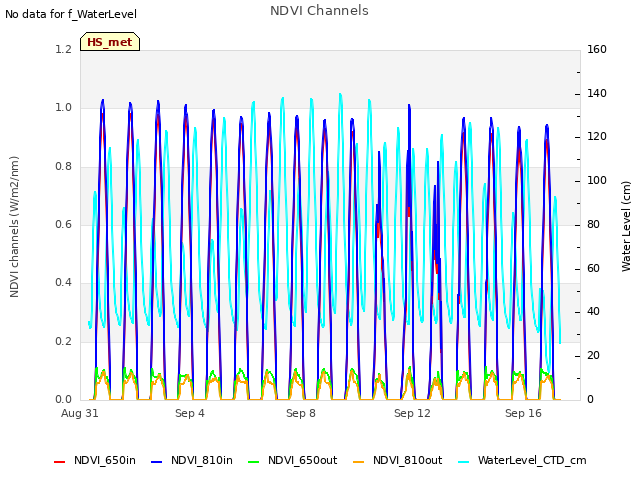Click the 80 right axis tick label
The image size is (640, 480).
point(593,224)
